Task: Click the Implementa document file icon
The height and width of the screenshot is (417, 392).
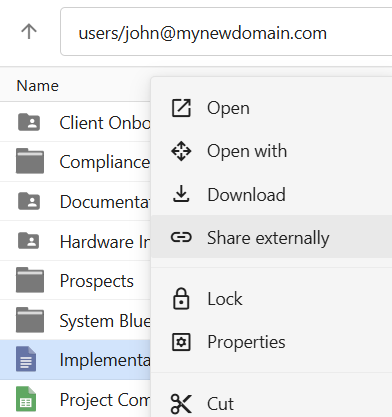Action: click(26, 359)
